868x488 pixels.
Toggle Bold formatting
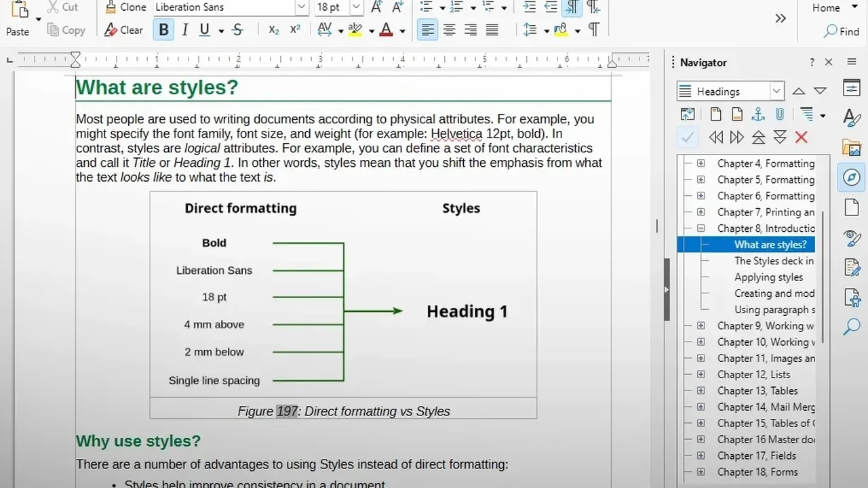click(x=163, y=30)
